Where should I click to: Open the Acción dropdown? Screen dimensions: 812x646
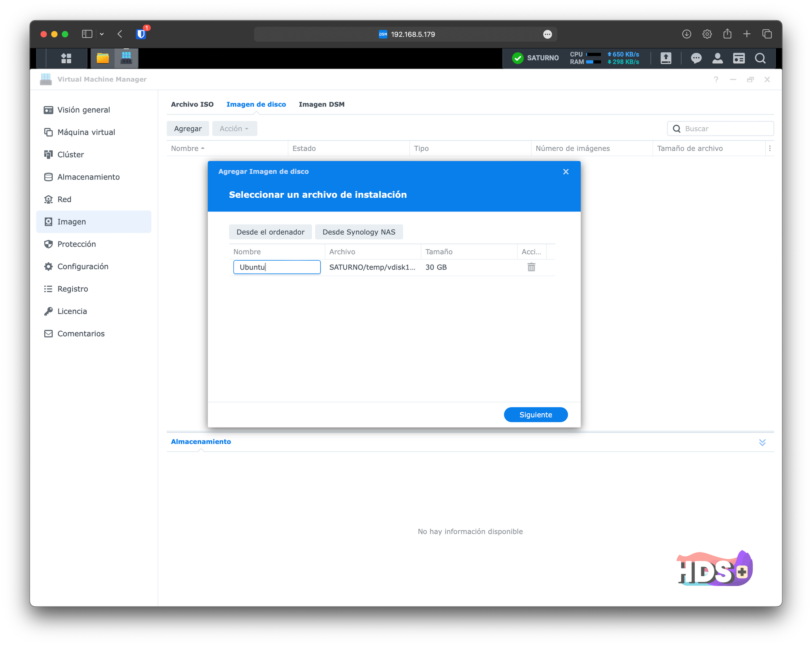coord(234,129)
